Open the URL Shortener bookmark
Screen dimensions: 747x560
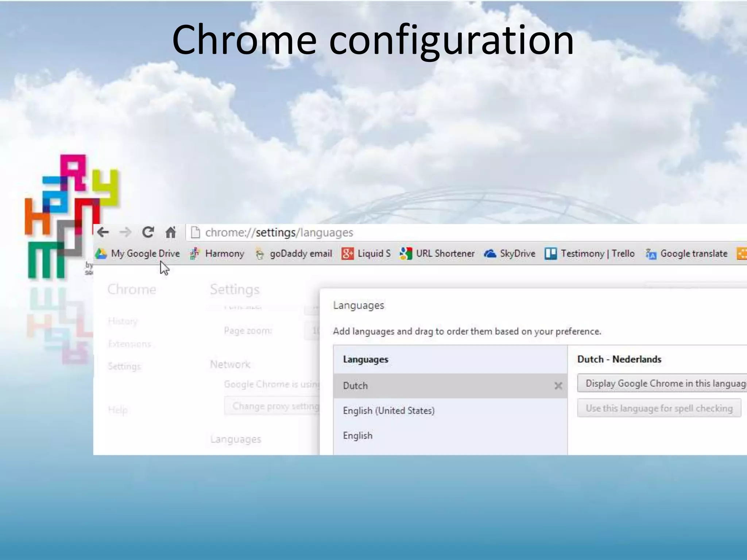coord(437,253)
